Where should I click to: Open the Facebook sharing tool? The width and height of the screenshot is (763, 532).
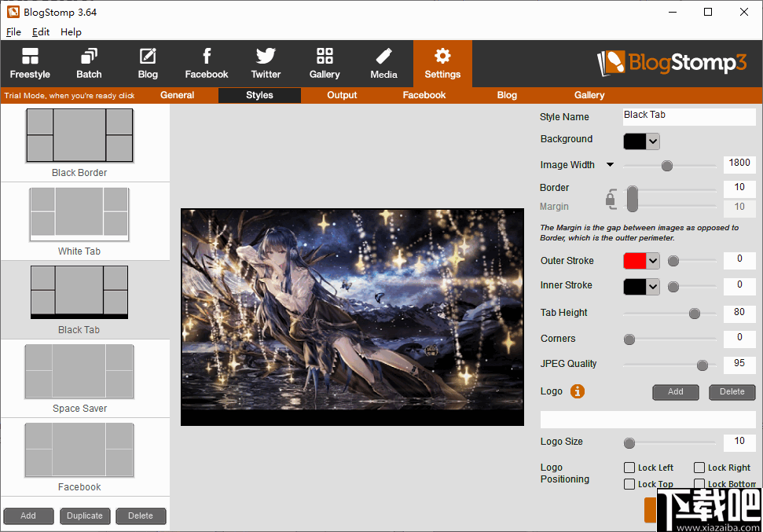click(207, 64)
